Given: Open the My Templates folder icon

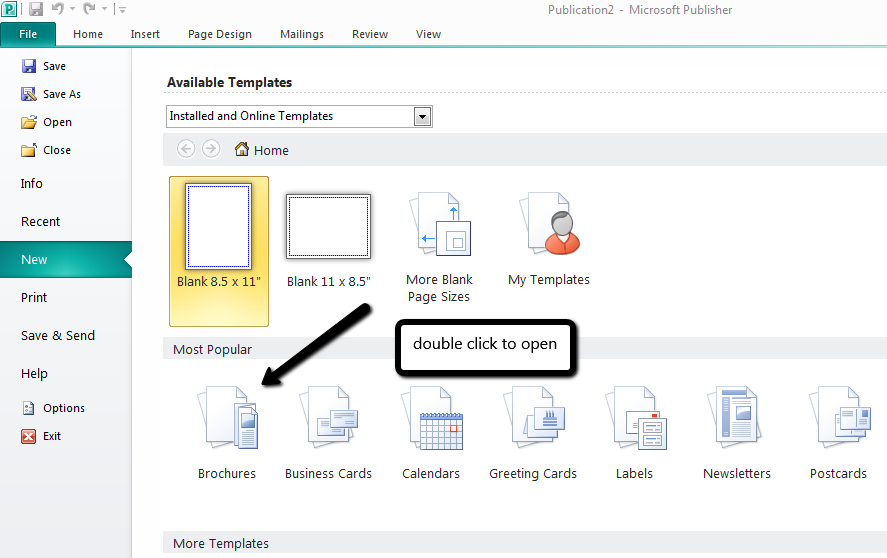Looking at the screenshot, I should [549, 239].
